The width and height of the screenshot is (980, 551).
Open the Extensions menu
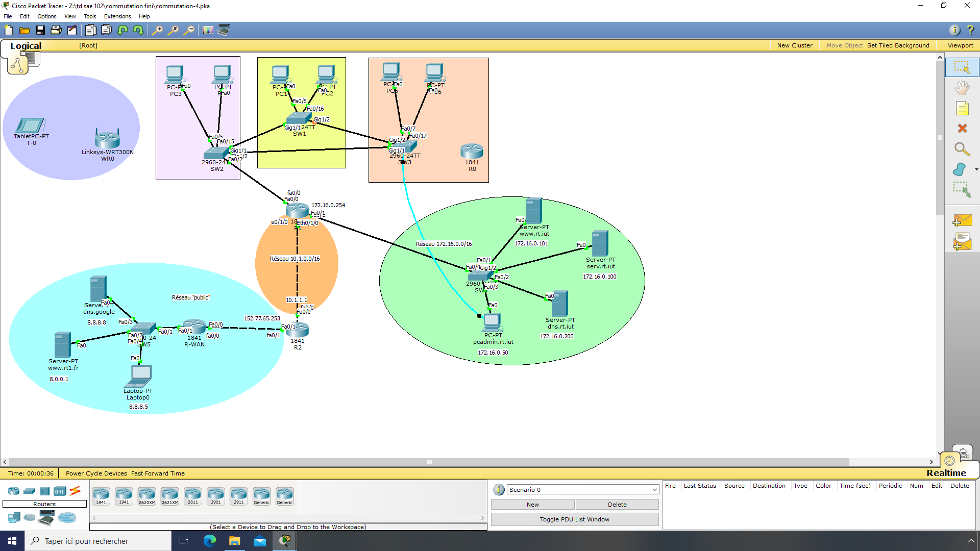(x=117, y=16)
